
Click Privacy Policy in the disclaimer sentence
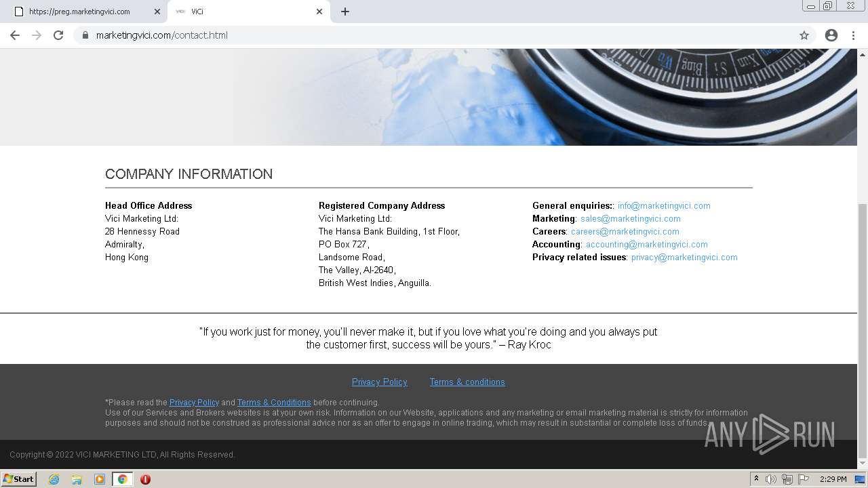pyautogui.click(x=194, y=402)
